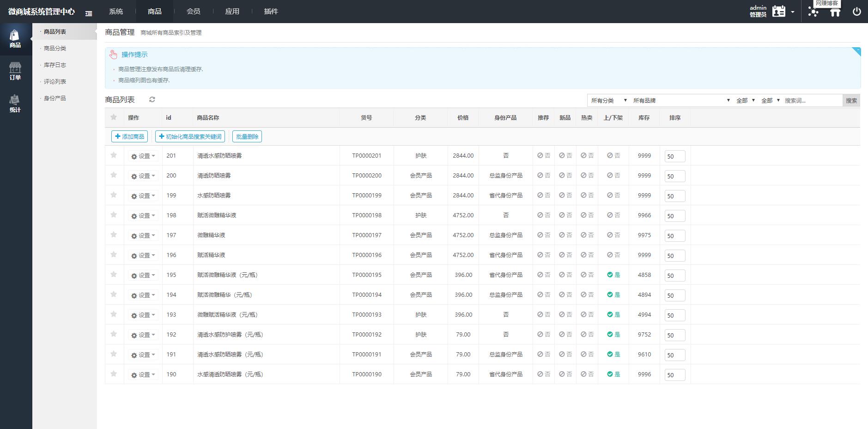This screenshot has height=429, width=868.
Task: Switch to the 应用 top menu
Action: 232,11
